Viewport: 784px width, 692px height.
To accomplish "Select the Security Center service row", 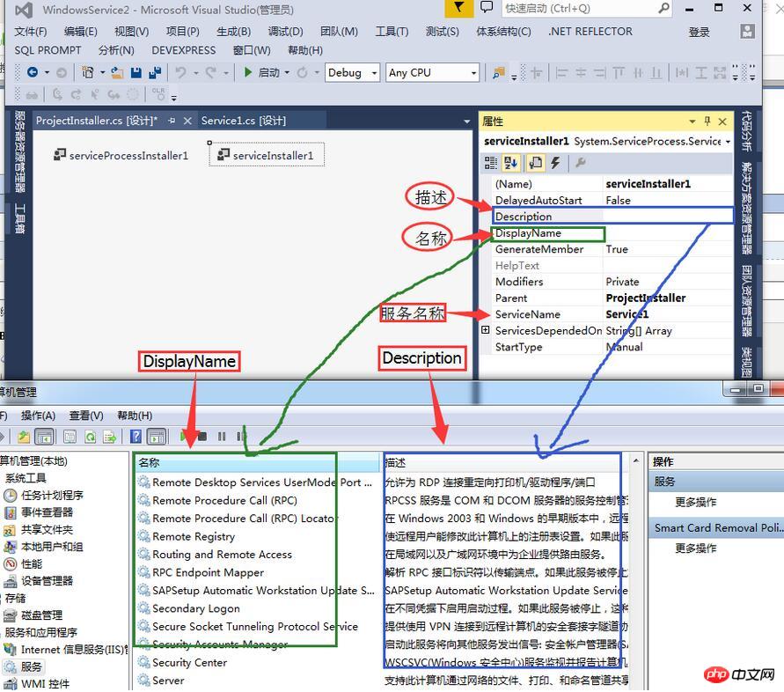I will pos(189,662).
